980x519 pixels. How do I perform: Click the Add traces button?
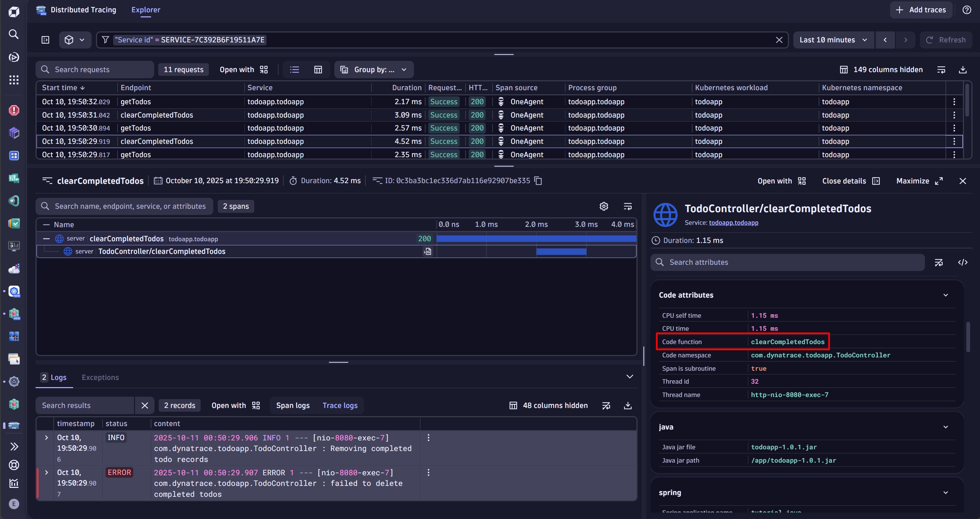921,10
